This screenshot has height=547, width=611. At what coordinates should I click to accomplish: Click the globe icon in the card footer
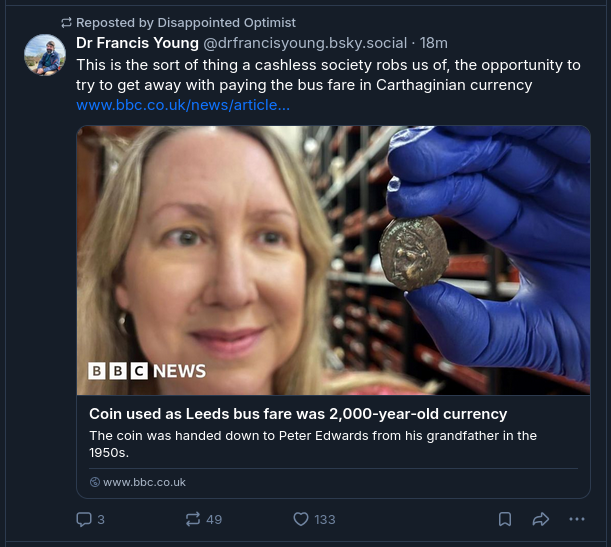point(95,482)
